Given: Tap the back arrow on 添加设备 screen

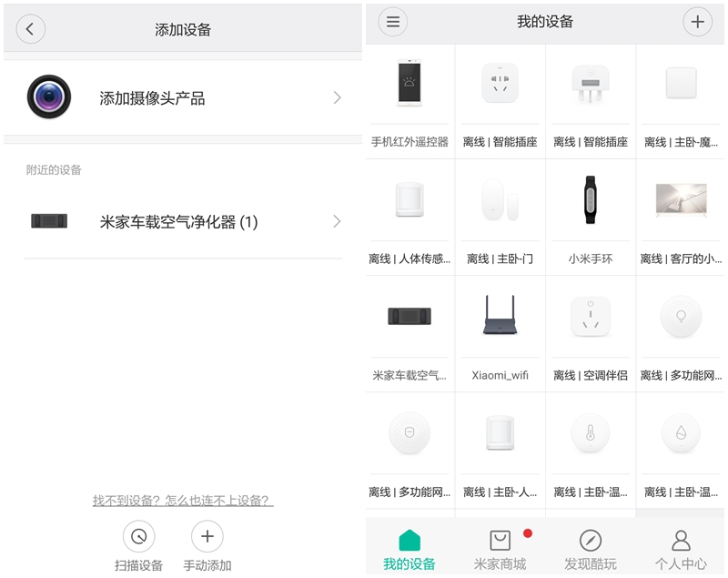Looking at the screenshot, I should tap(30, 29).
